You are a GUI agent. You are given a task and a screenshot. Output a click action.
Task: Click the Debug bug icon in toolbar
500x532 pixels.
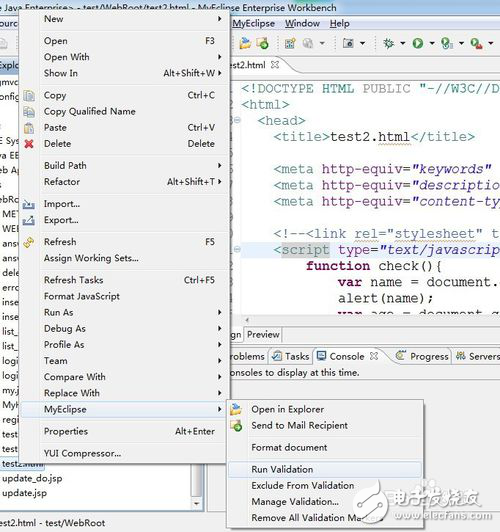click(388, 43)
